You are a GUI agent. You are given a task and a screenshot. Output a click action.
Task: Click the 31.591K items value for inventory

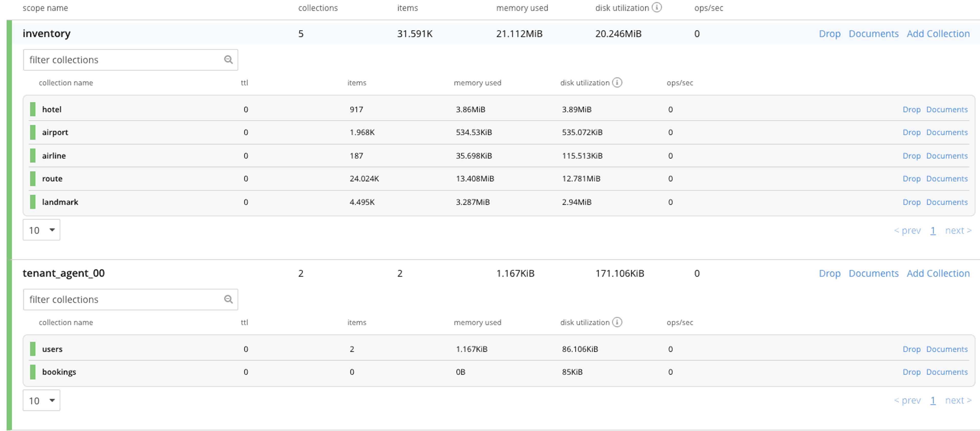tap(415, 34)
